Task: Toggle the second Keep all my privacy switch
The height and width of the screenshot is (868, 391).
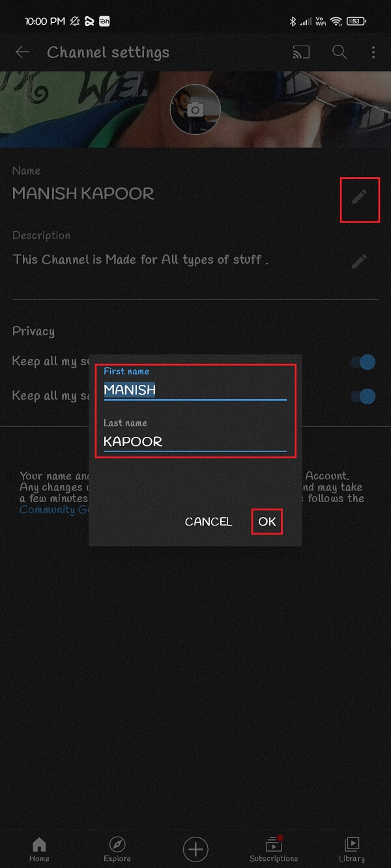Action: point(363,396)
